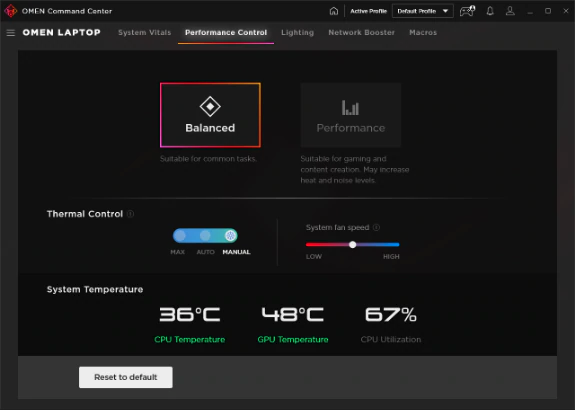Open the user account icon

(510, 11)
